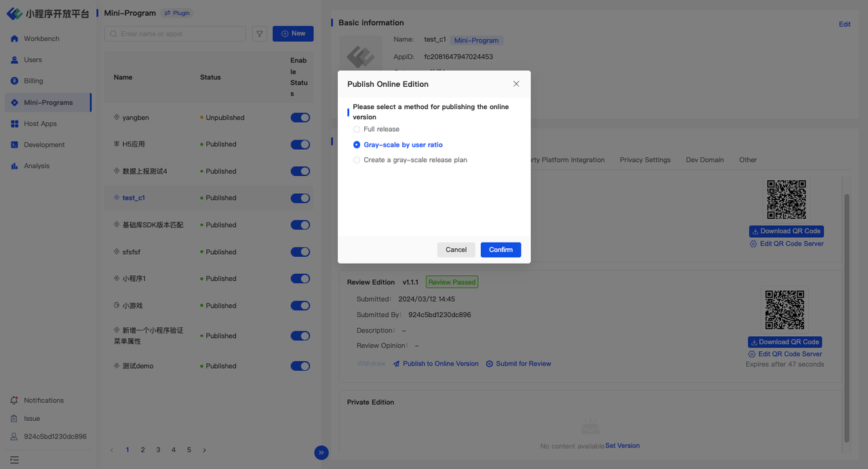This screenshot has width=868, height=469.
Task: Toggle enable status for 基础库SDK版本匹配
Action: point(300,225)
